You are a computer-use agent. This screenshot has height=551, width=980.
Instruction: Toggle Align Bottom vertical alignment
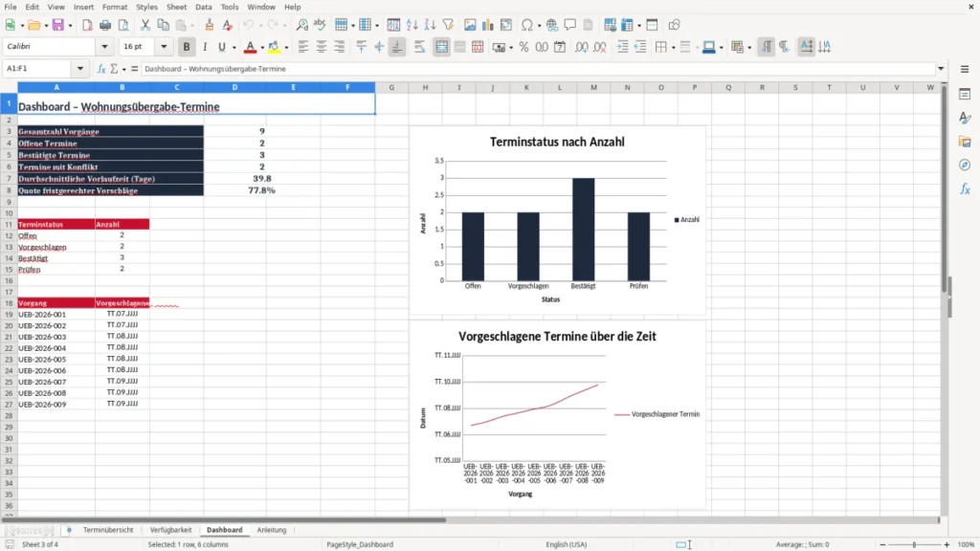[x=397, y=47]
